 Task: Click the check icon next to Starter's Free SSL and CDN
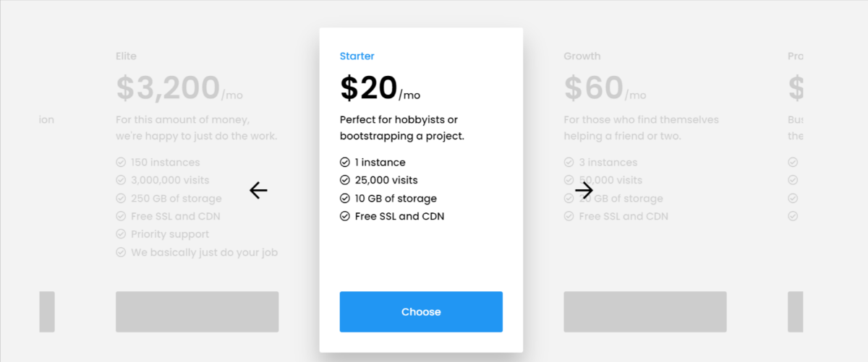pyautogui.click(x=345, y=216)
